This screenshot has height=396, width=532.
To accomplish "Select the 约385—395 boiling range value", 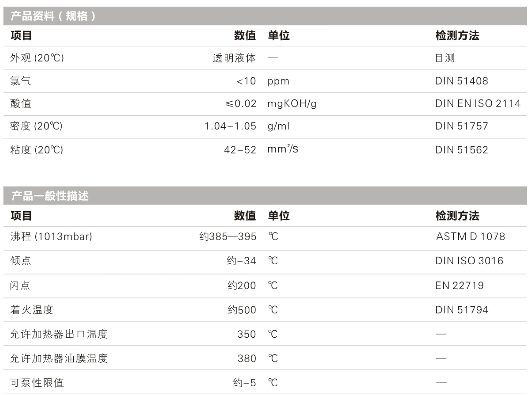I will coord(228,237).
